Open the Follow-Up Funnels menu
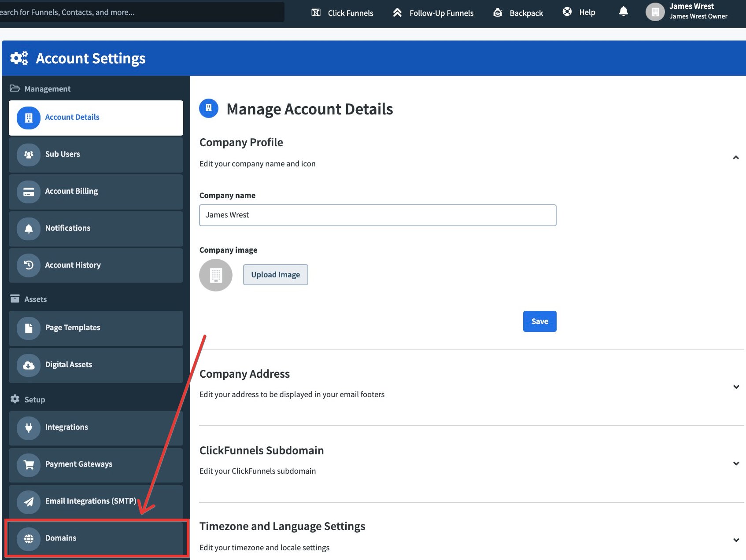Screen dimensions: 746x560 point(441,13)
